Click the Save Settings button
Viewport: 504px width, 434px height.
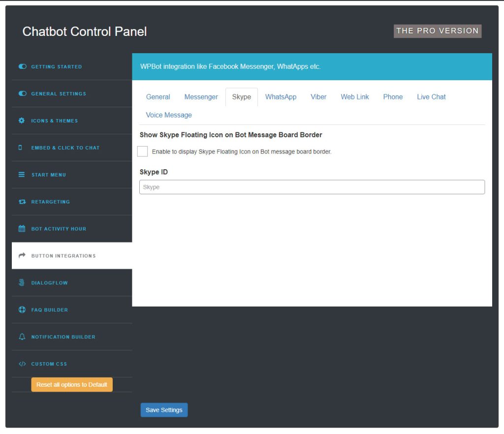(164, 409)
